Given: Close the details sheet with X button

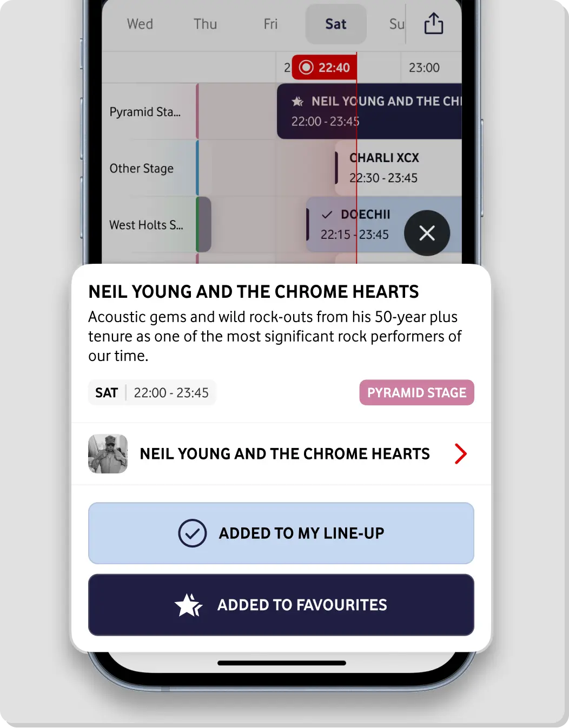Looking at the screenshot, I should click(427, 233).
